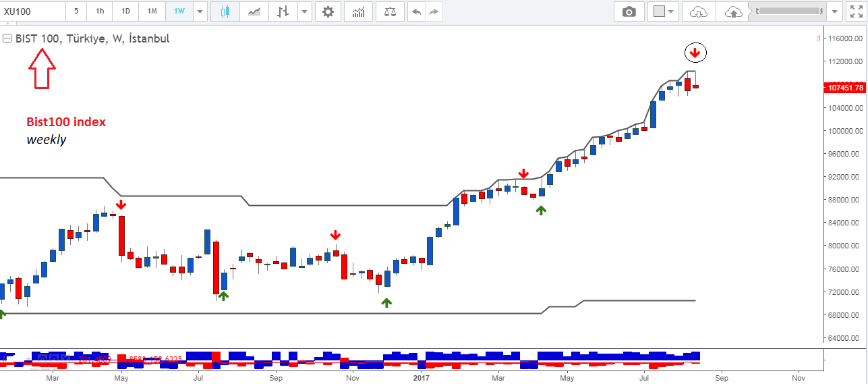Click the 'Bist100 index' red annotation text
This screenshot has height=384, width=868.
pyautogui.click(x=66, y=122)
